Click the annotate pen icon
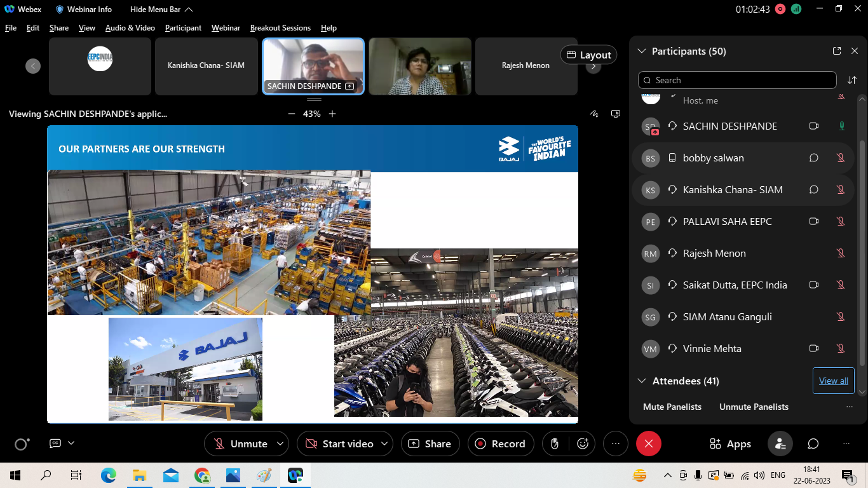 tap(594, 114)
